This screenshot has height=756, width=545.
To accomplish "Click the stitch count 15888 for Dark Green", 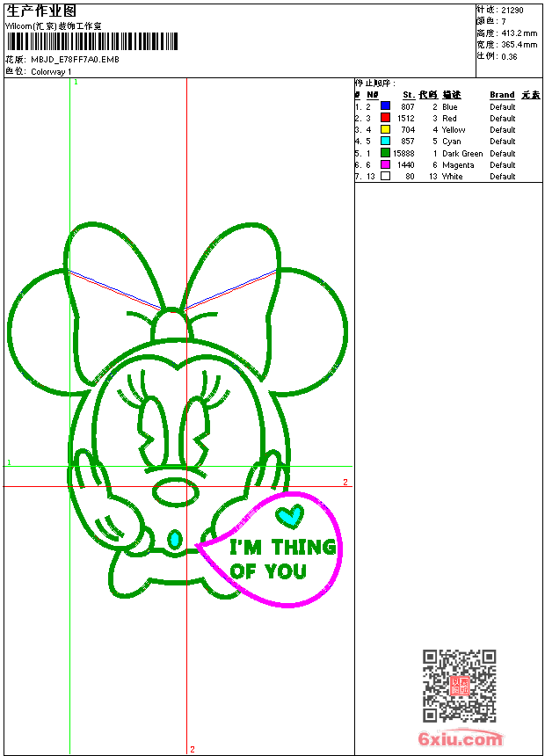I will click(403, 153).
